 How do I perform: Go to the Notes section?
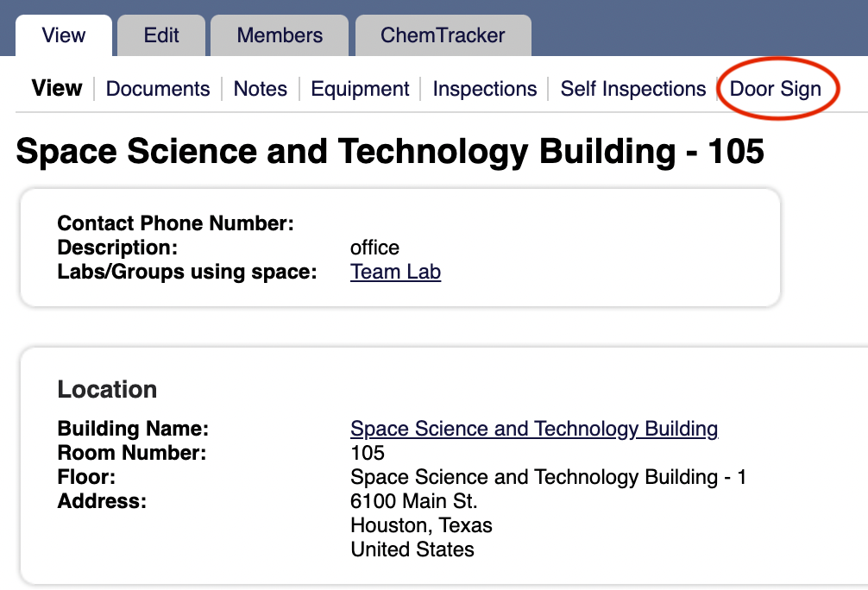point(261,89)
